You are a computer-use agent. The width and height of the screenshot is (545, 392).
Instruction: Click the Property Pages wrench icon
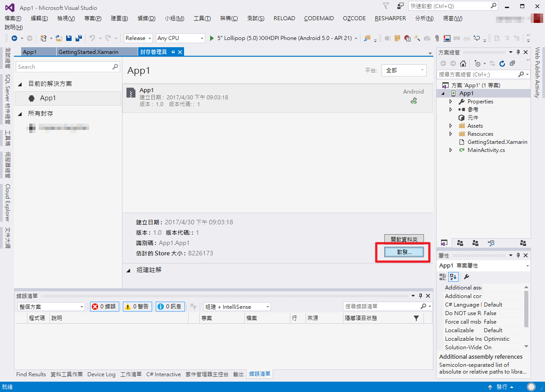tap(466, 277)
